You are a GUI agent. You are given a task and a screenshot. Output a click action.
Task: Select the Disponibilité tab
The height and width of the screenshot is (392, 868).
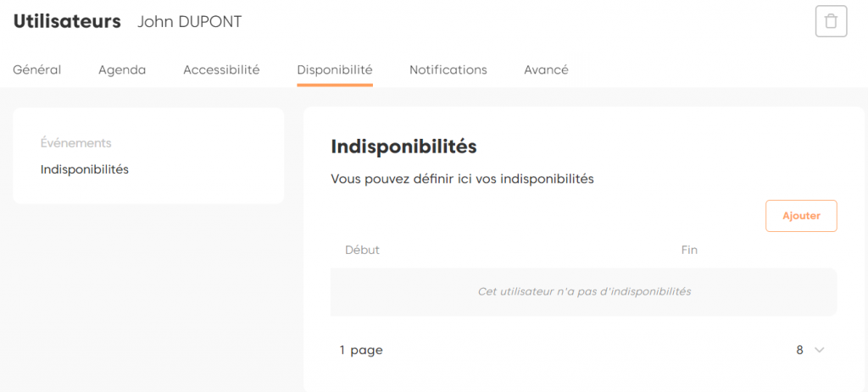[x=335, y=70]
